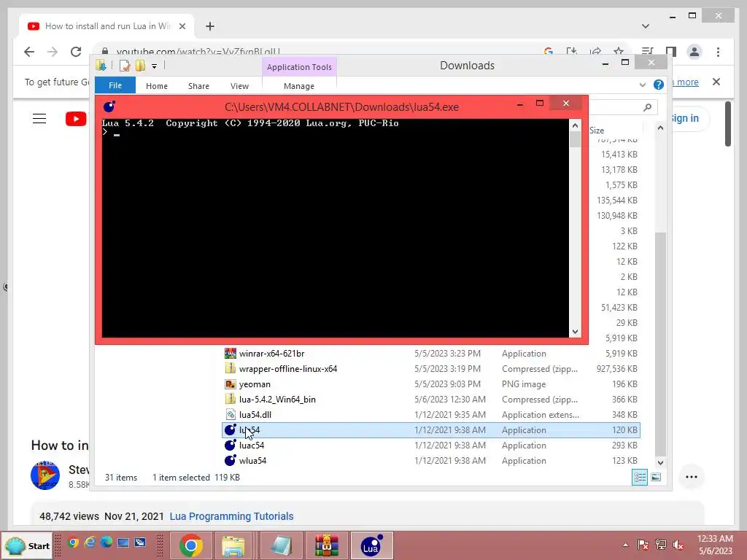Click the Properties quick access icon

click(125, 66)
